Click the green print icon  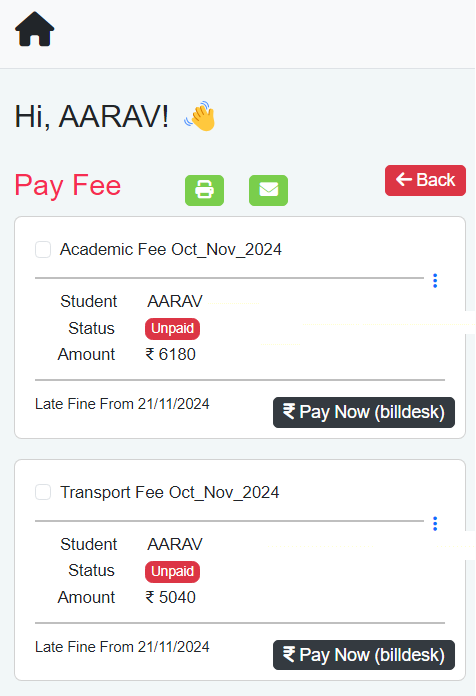tap(204, 190)
